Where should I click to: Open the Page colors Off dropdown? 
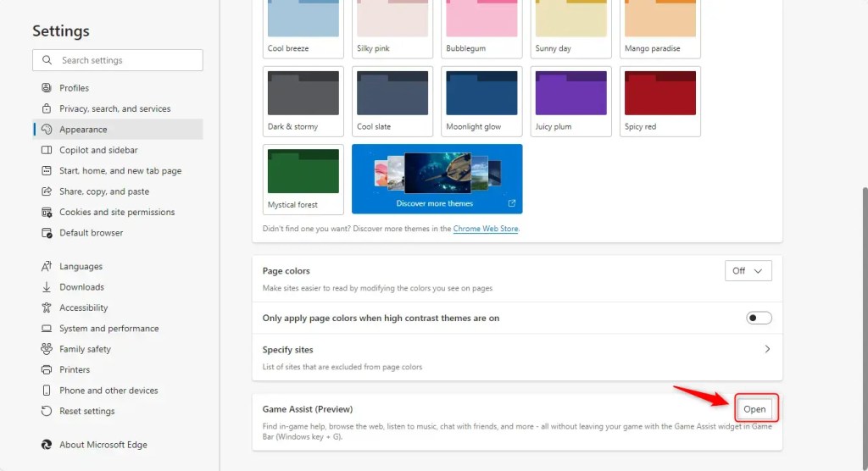(748, 270)
